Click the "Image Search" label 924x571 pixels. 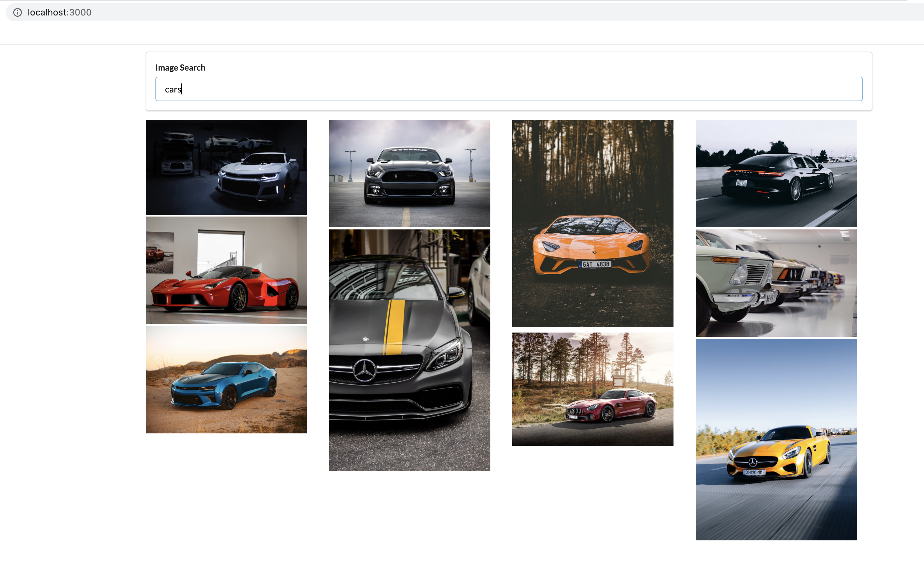[180, 68]
